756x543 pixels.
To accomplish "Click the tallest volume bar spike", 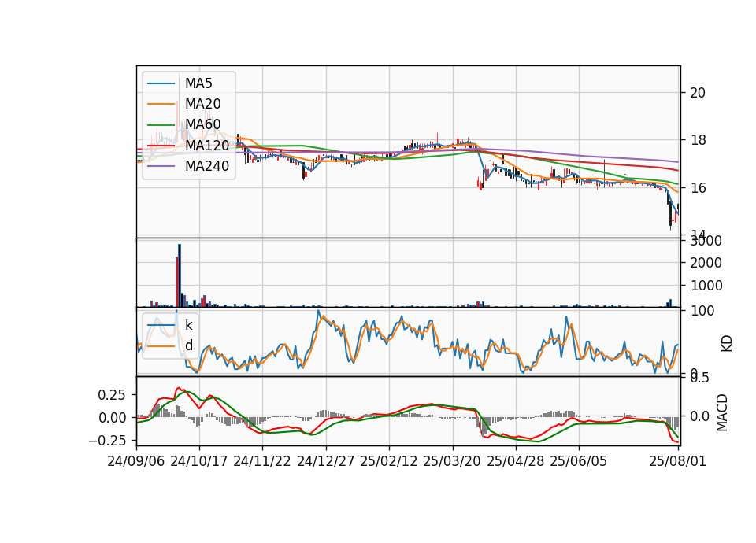I will coord(180,275).
